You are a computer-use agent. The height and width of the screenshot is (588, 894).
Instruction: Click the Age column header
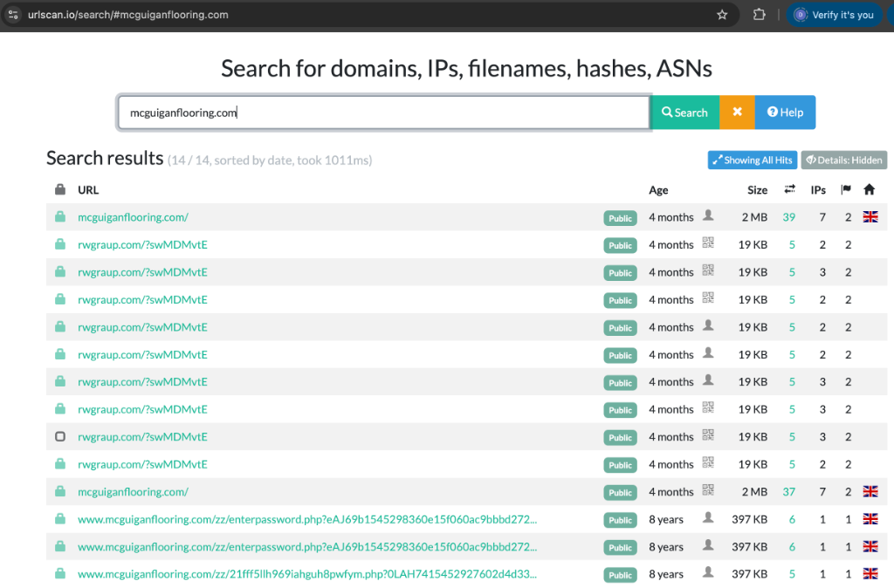(658, 189)
